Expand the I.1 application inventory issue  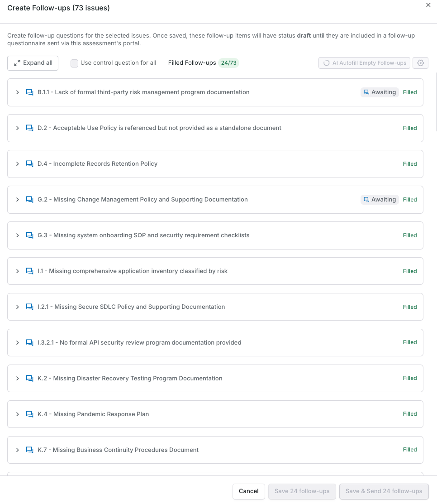tap(18, 271)
